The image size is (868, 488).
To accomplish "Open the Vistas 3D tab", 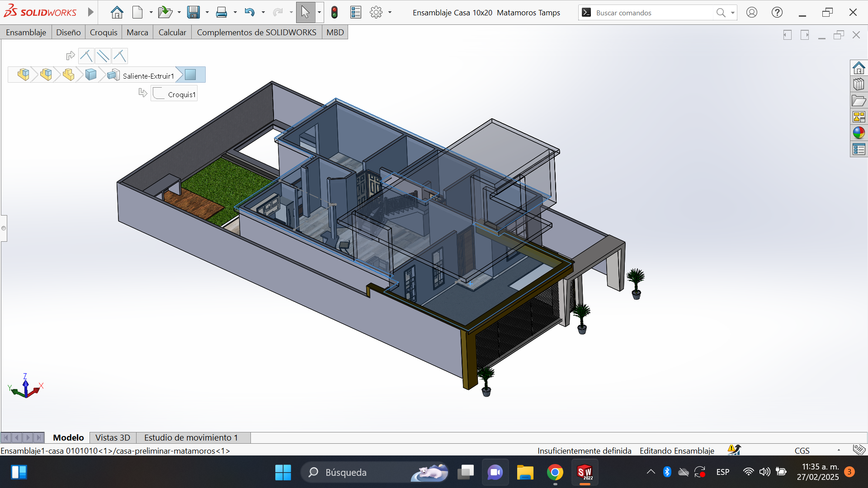I will pyautogui.click(x=113, y=437).
